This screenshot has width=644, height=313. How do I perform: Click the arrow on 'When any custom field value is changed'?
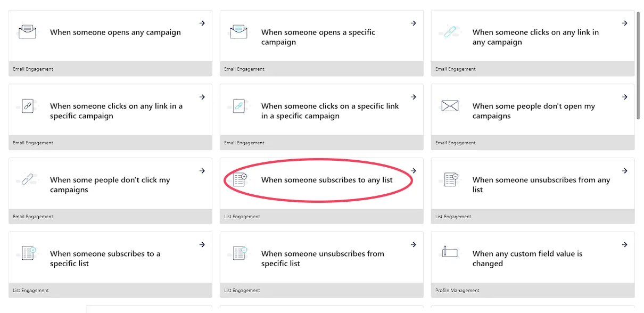pyautogui.click(x=625, y=245)
